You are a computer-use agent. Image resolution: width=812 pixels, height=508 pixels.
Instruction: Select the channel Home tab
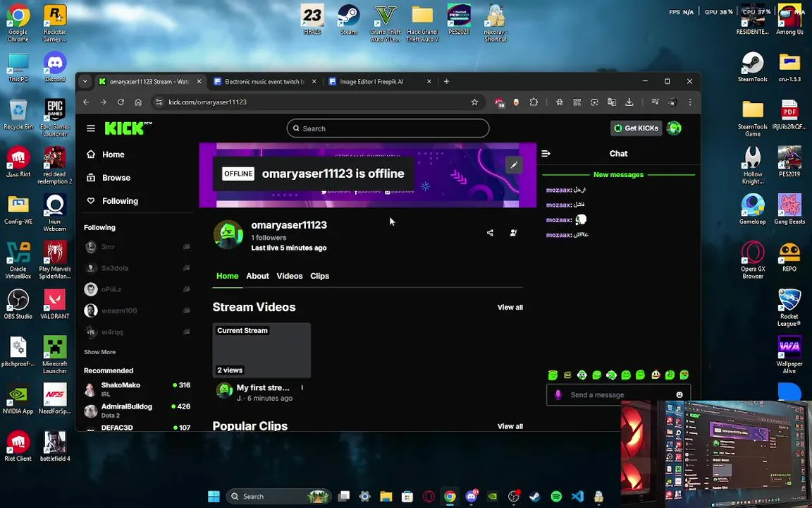[228, 276]
